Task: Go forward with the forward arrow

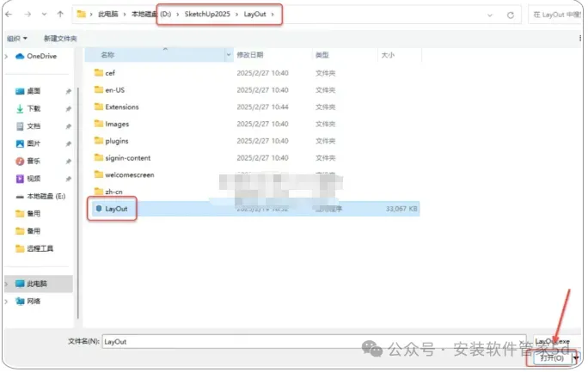Action: [28, 15]
